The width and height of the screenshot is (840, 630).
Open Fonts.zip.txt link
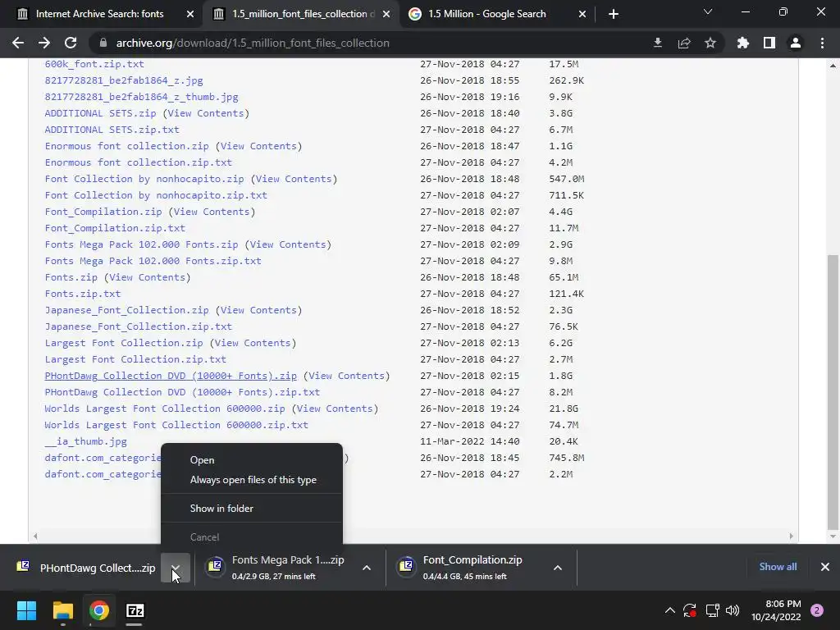tap(83, 294)
